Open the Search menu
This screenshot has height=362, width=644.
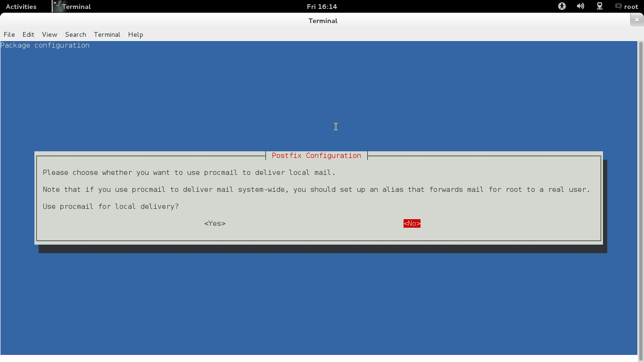point(75,34)
